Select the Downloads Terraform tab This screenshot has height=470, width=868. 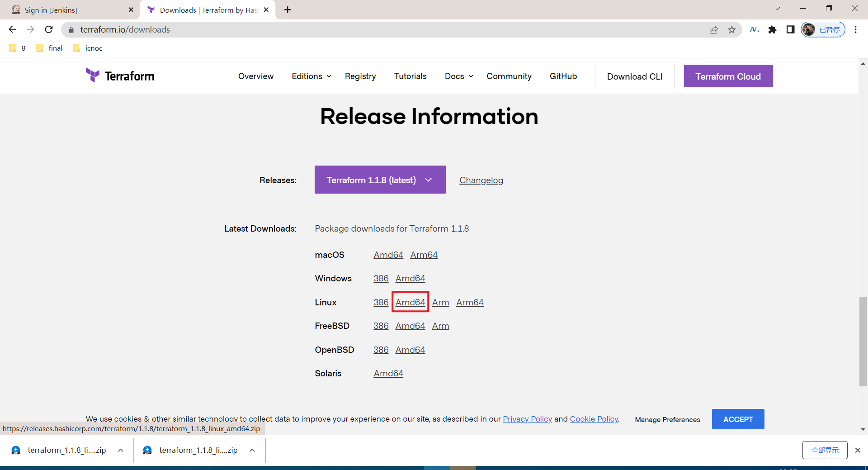tap(208, 10)
